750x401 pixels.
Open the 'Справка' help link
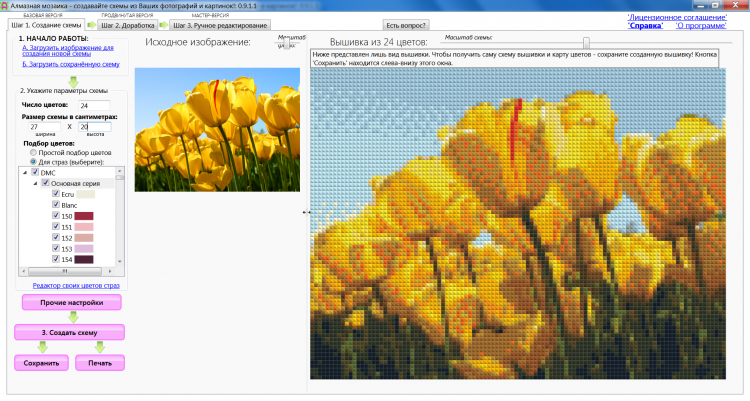coord(645,26)
